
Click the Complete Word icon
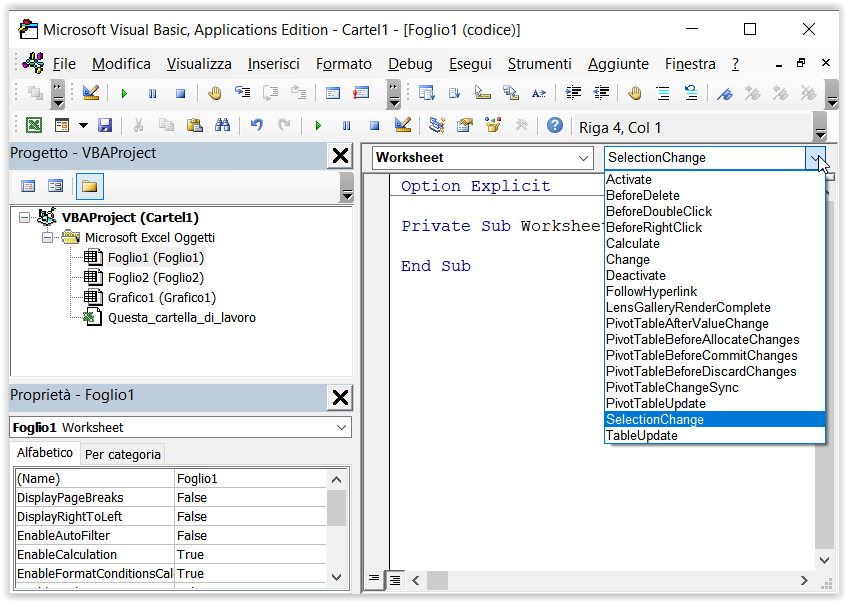tap(539, 93)
